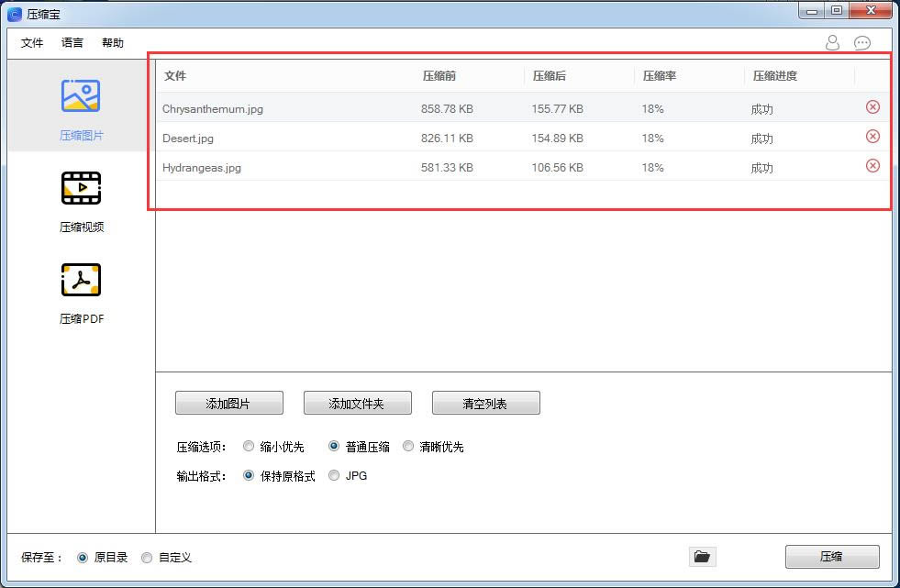Click the 添加图片 button
This screenshot has width=900, height=588.
pyautogui.click(x=229, y=403)
